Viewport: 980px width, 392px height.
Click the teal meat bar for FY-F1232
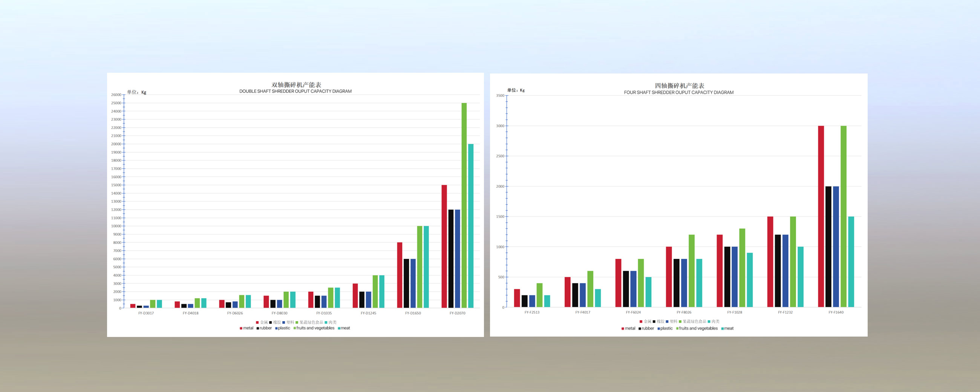point(801,277)
